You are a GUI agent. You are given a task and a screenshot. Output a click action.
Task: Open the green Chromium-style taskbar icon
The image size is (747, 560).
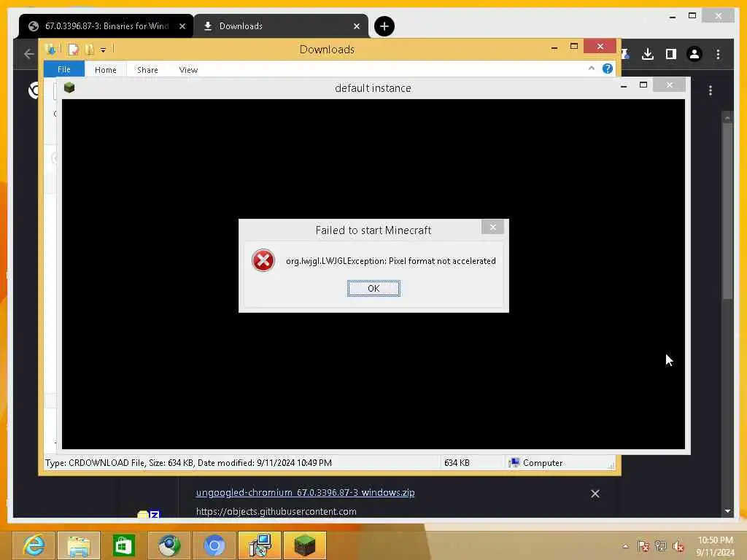point(169,545)
